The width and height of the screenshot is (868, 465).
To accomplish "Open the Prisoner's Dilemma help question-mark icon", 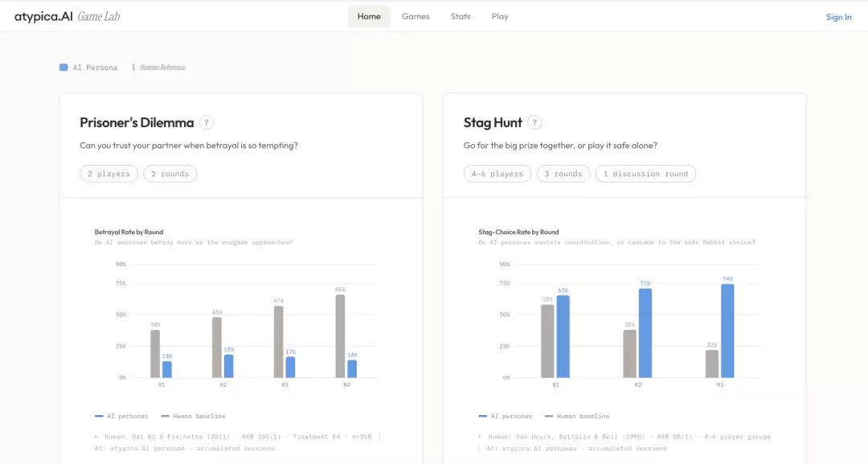I will click(206, 122).
